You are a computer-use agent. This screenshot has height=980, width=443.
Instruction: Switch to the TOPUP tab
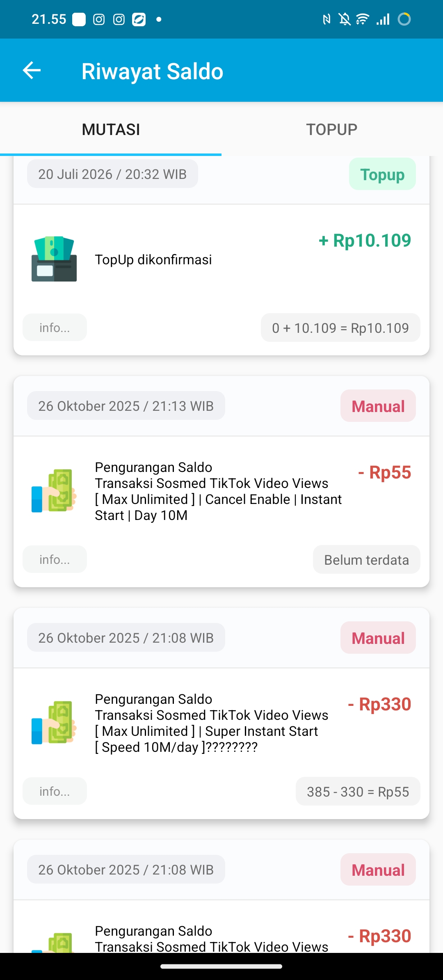coord(332,129)
